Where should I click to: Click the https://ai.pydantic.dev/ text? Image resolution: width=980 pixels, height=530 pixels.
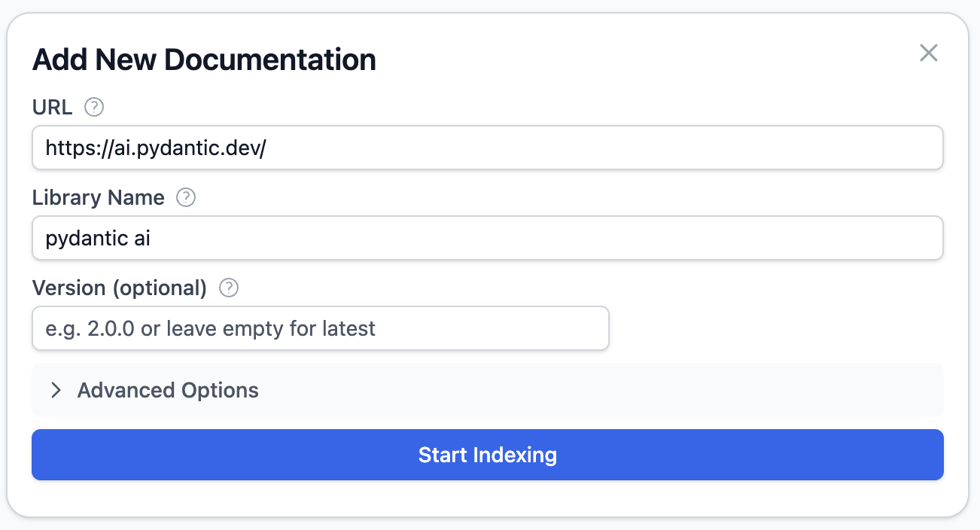pos(156,148)
